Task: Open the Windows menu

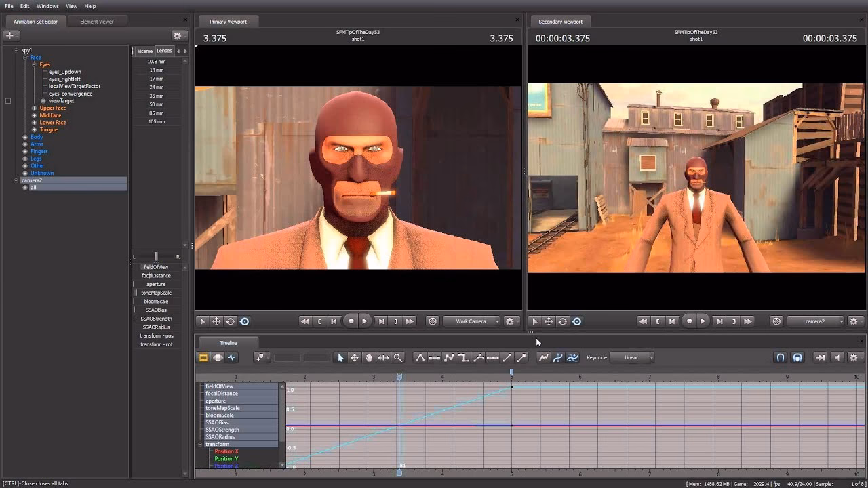Action: (x=47, y=6)
